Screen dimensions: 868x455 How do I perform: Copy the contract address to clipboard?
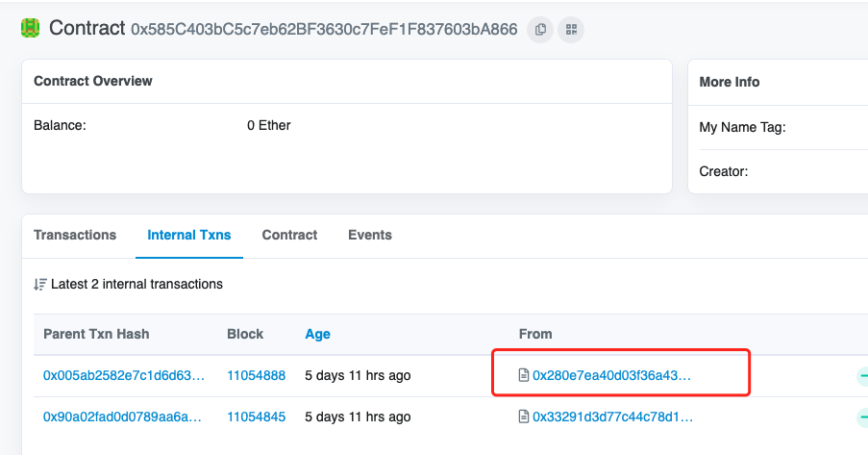pyautogui.click(x=540, y=30)
